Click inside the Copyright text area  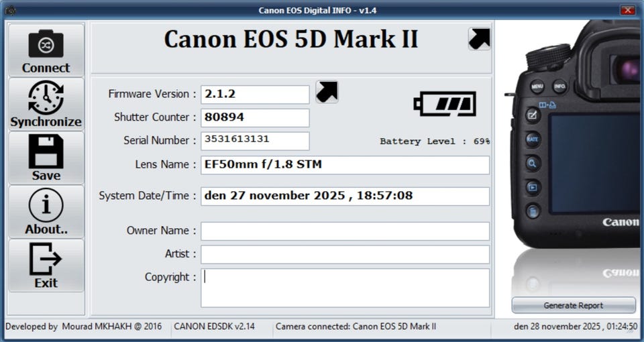tap(345, 288)
